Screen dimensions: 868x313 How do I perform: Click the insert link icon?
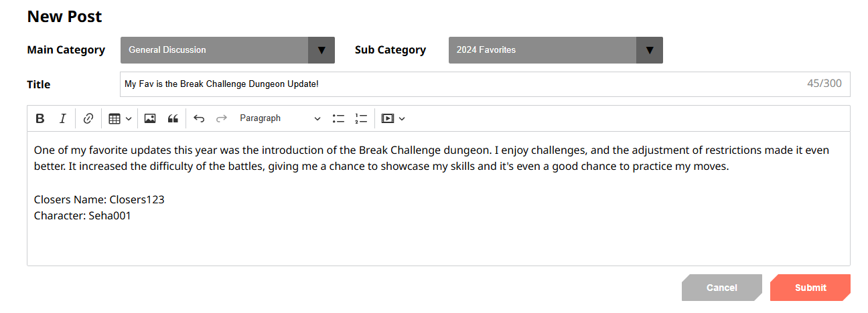(x=88, y=118)
